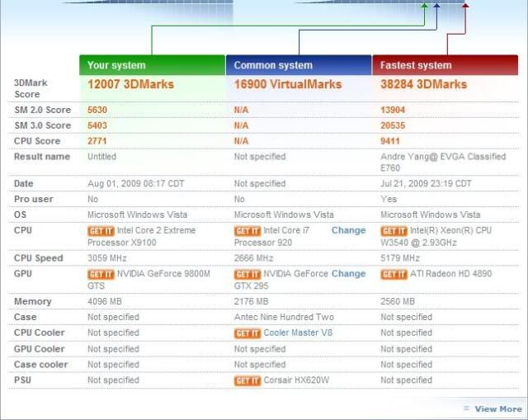Click the list icon beside View More

(466, 408)
